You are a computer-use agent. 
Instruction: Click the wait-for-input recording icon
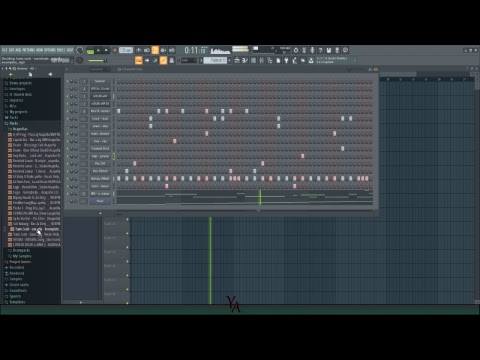tap(147, 50)
